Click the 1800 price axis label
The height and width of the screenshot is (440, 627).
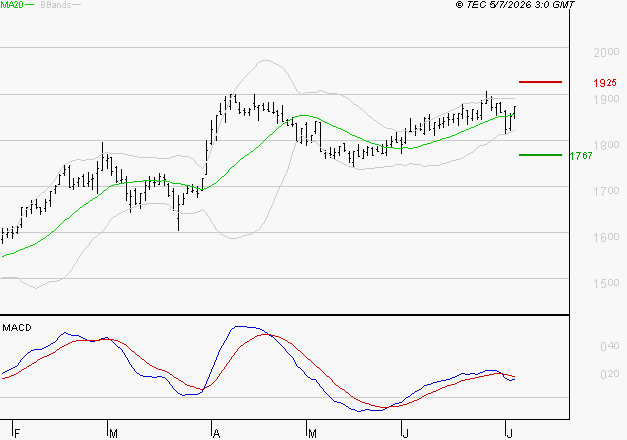pyautogui.click(x=606, y=145)
